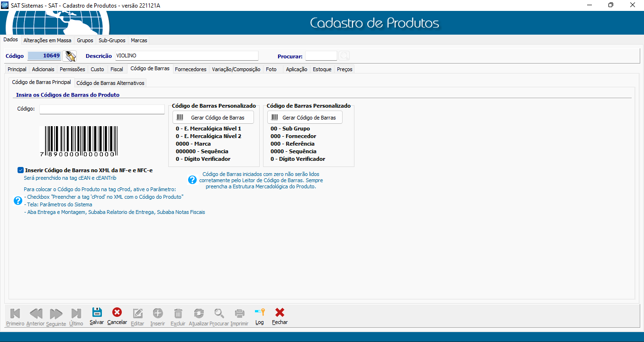644x342 pixels.
Task: Switch to Código de Barras Alternativos tab
Action: click(x=110, y=83)
